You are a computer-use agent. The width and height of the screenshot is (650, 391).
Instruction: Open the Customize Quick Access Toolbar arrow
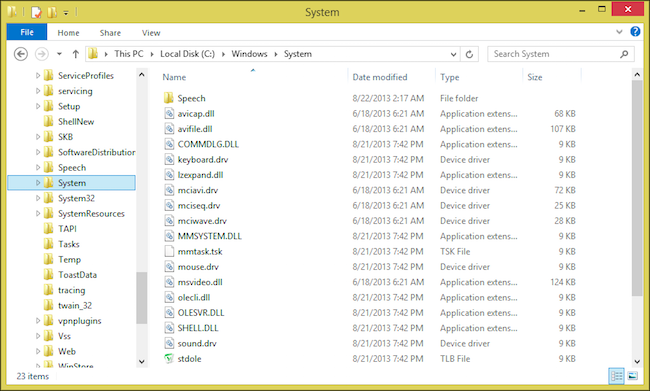point(65,13)
